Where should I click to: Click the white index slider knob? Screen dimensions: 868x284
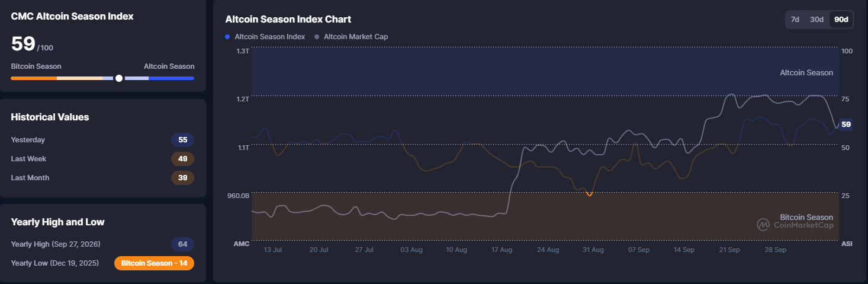[119, 78]
